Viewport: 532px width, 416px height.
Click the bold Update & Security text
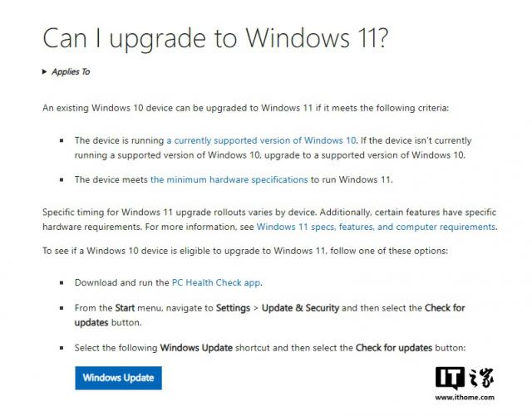click(300, 308)
